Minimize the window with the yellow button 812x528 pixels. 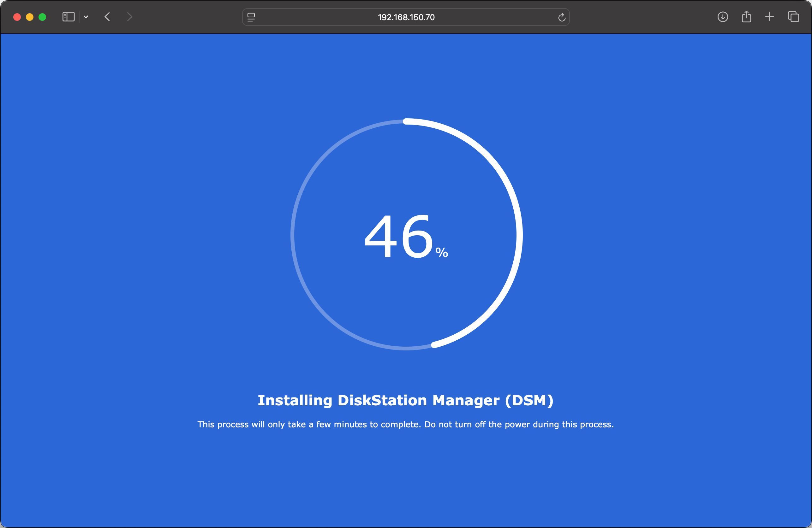tap(30, 17)
